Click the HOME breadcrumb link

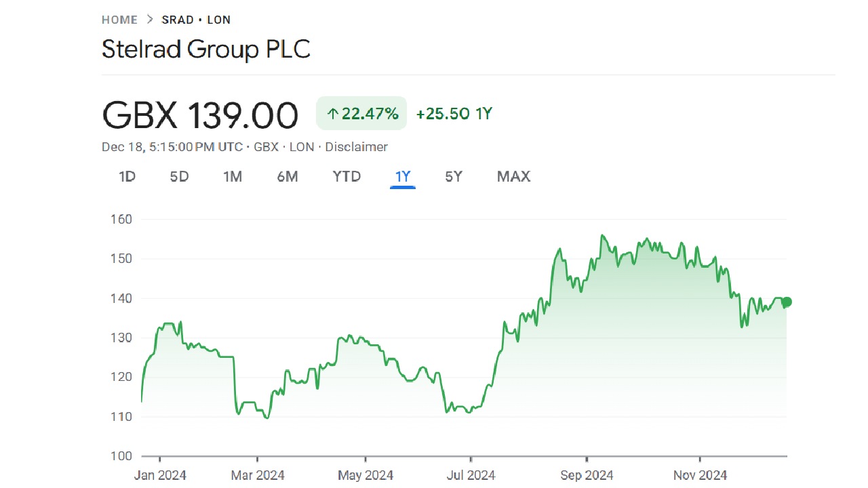119,20
